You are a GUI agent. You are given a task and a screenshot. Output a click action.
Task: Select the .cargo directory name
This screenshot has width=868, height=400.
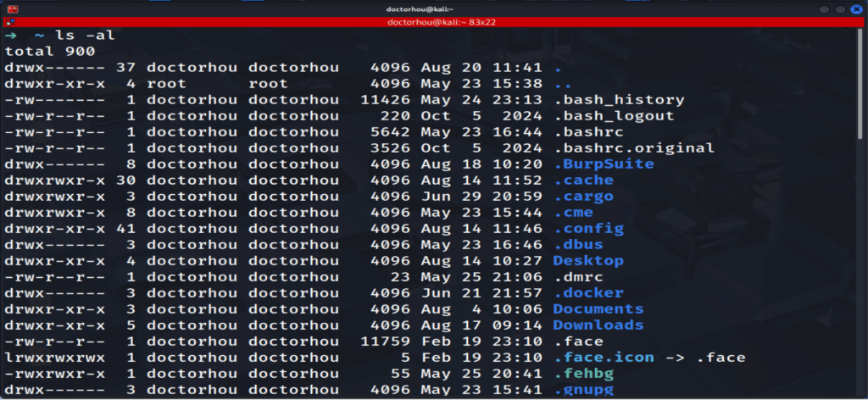click(x=584, y=197)
